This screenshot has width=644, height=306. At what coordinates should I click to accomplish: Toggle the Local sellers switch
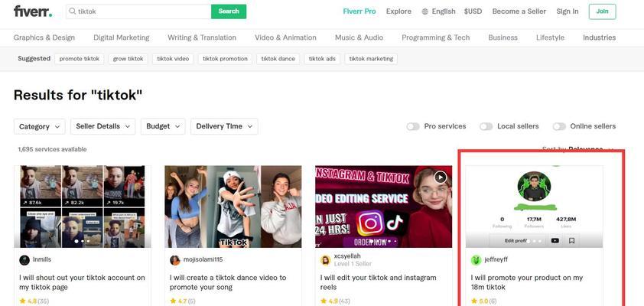point(486,126)
